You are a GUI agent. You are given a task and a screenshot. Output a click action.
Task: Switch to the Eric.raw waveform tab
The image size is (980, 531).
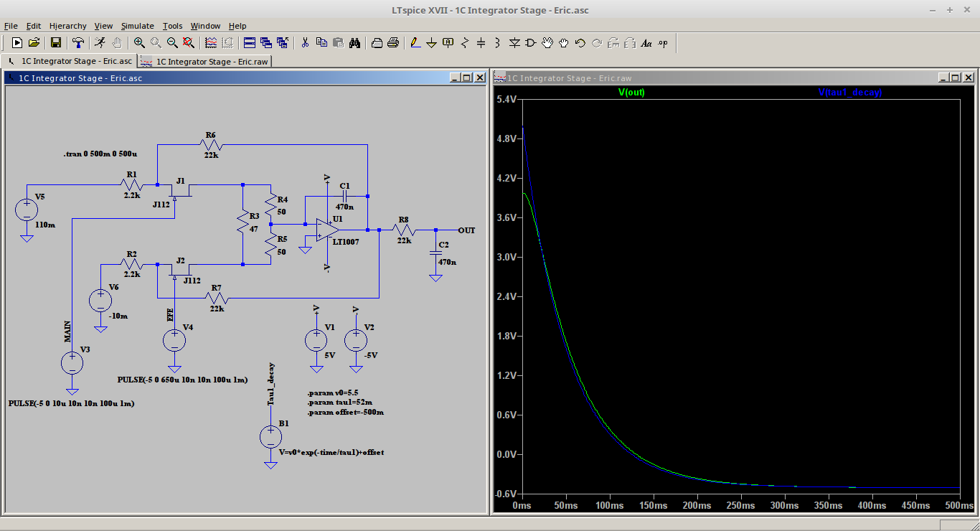(x=206, y=62)
